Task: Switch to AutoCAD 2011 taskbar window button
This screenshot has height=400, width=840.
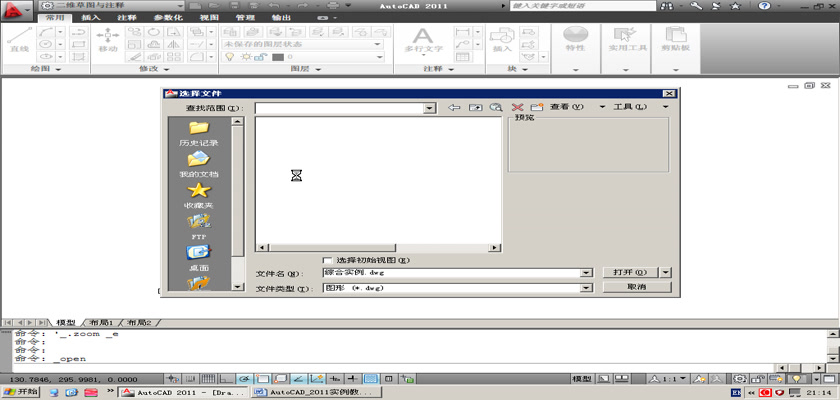Action: click(183, 392)
